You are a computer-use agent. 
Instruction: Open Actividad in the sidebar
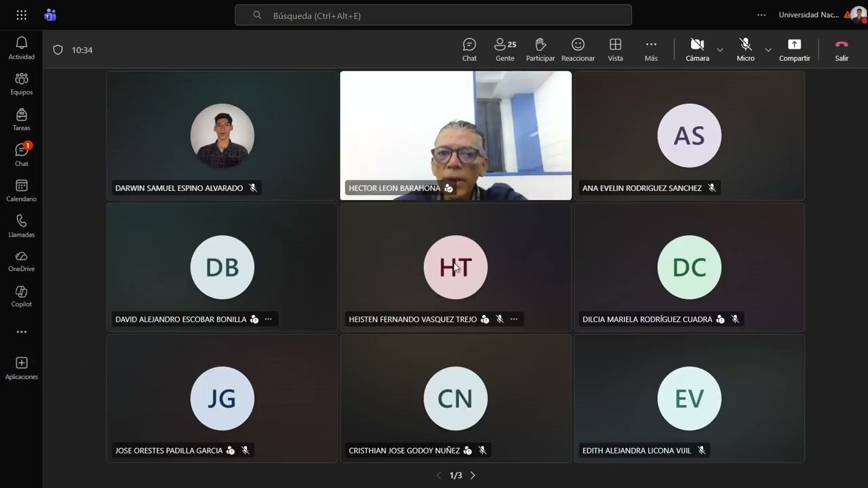(21, 48)
